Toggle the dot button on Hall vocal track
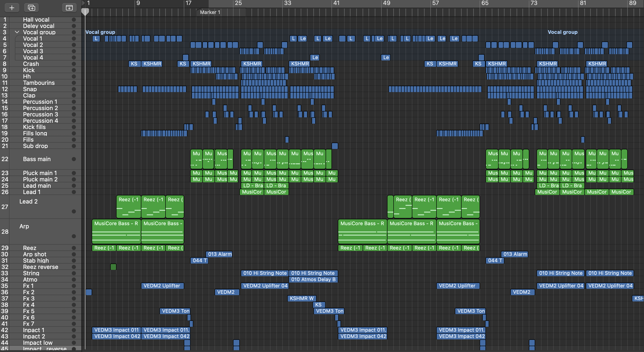Viewport: 644px width, 352px height. point(74,19)
